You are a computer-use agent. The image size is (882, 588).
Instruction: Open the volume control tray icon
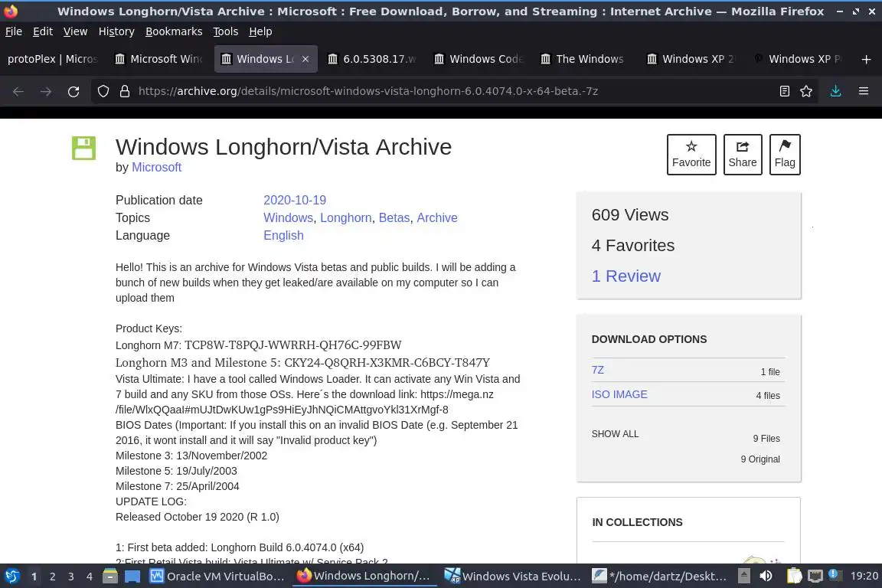(766, 576)
